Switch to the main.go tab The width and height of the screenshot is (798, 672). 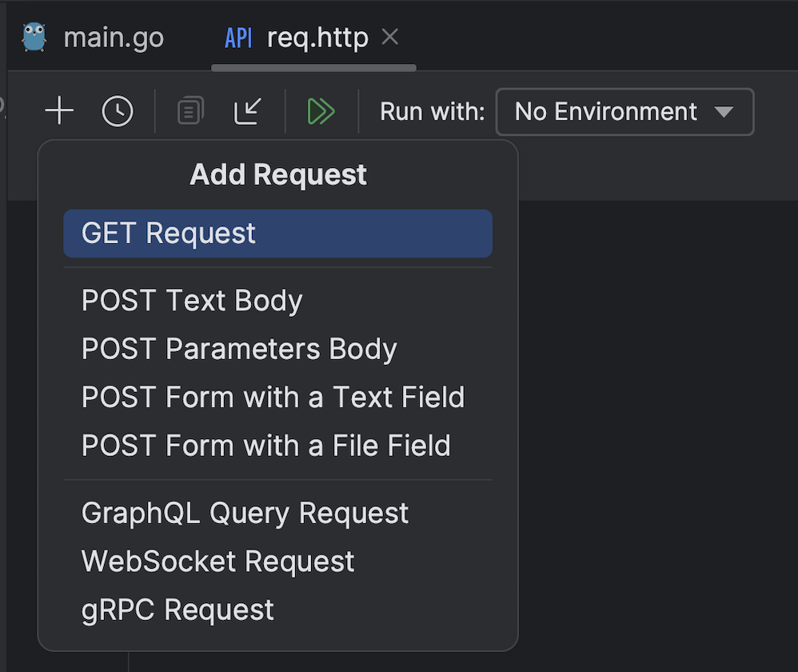coord(113,38)
